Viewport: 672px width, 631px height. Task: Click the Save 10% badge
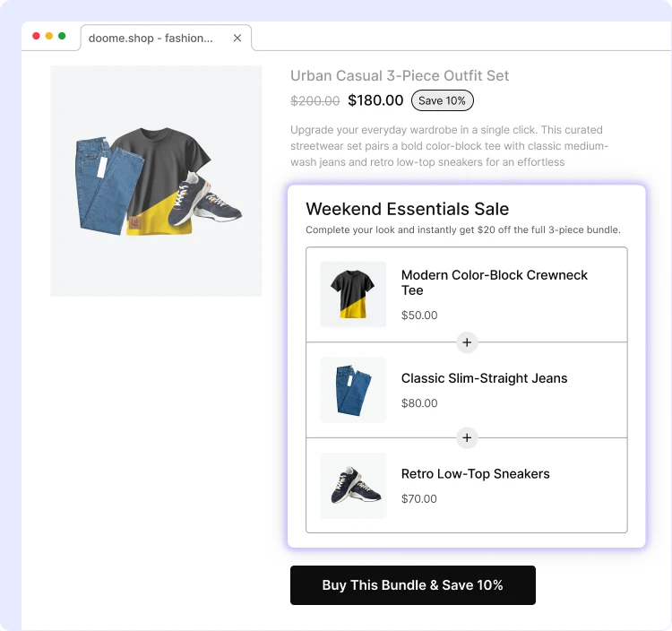coord(442,100)
